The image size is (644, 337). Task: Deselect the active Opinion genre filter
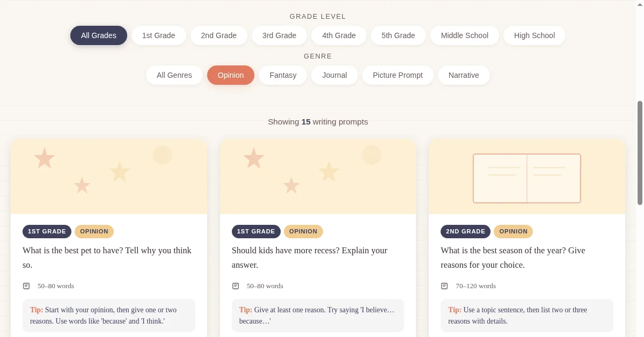(231, 75)
